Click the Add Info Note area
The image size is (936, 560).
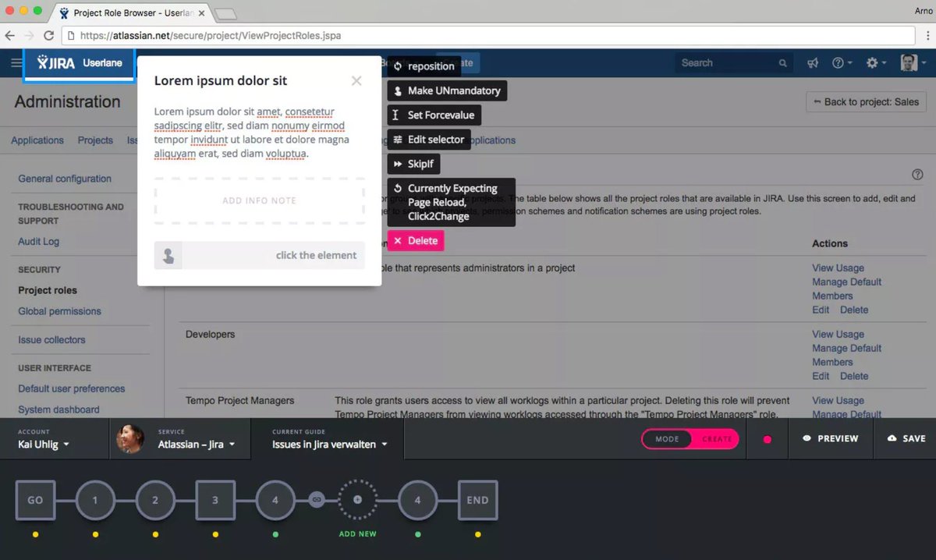coord(259,201)
